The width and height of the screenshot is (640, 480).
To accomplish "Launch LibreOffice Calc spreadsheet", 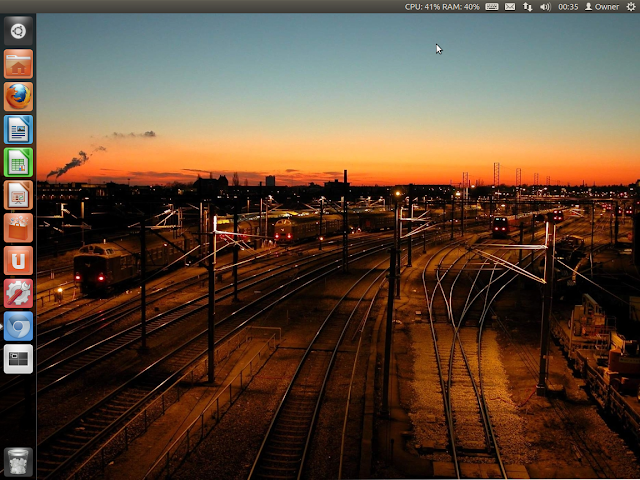I will [x=18, y=162].
